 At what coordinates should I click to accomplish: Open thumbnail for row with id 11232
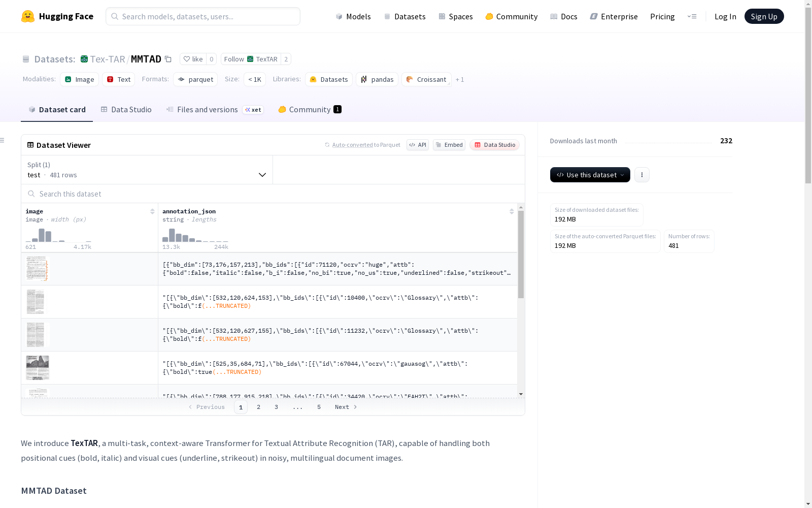coord(36,335)
